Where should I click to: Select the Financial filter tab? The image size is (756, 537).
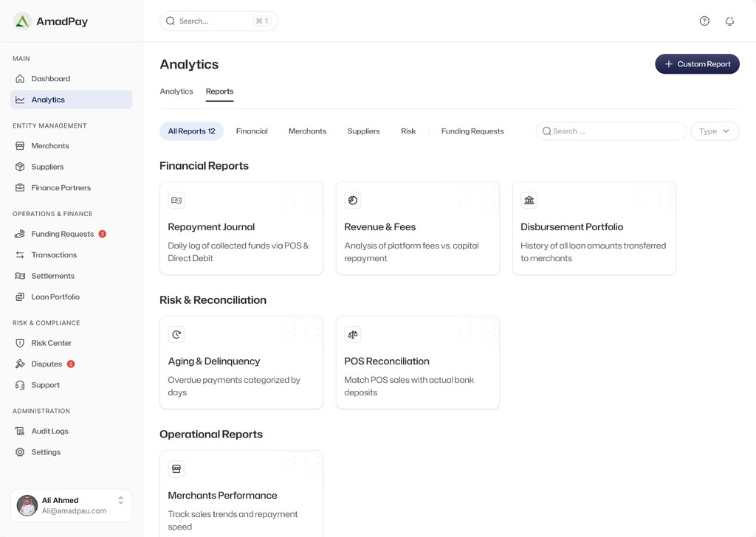tap(252, 131)
